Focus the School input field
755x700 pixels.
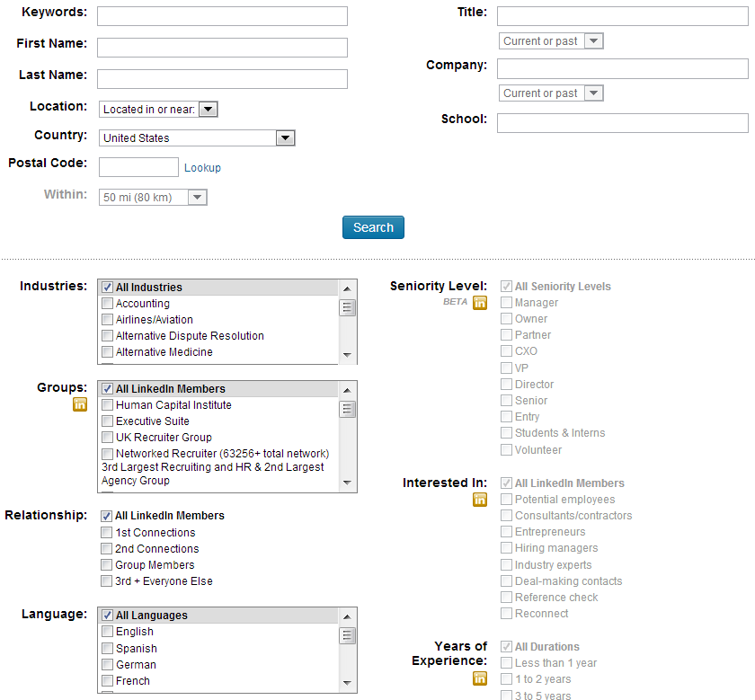tap(622, 123)
